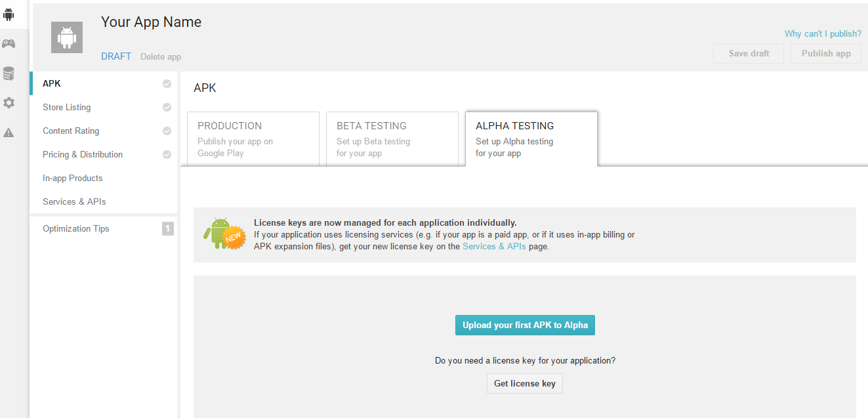Open Alerts warning triangle icon

coord(9,133)
